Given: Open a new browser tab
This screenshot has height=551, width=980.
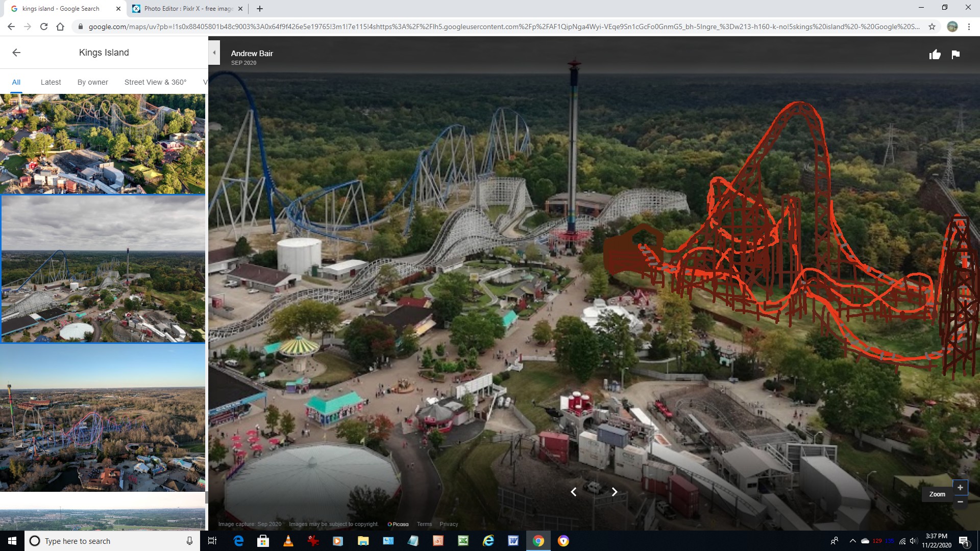Looking at the screenshot, I should 260,9.
